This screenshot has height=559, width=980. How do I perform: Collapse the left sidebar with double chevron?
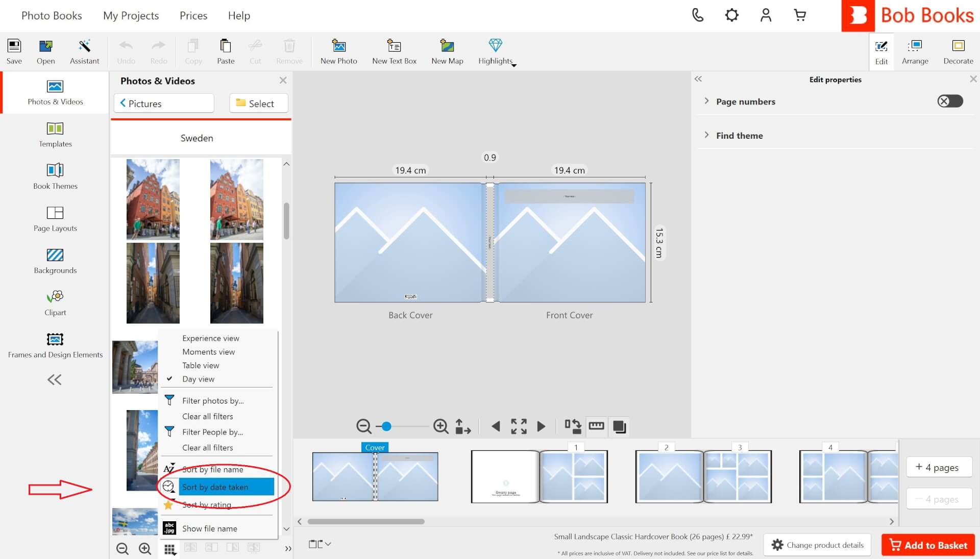coord(54,379)
